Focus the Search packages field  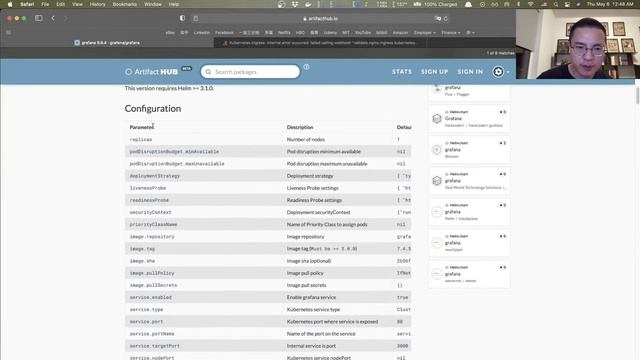tap(250, 72)
